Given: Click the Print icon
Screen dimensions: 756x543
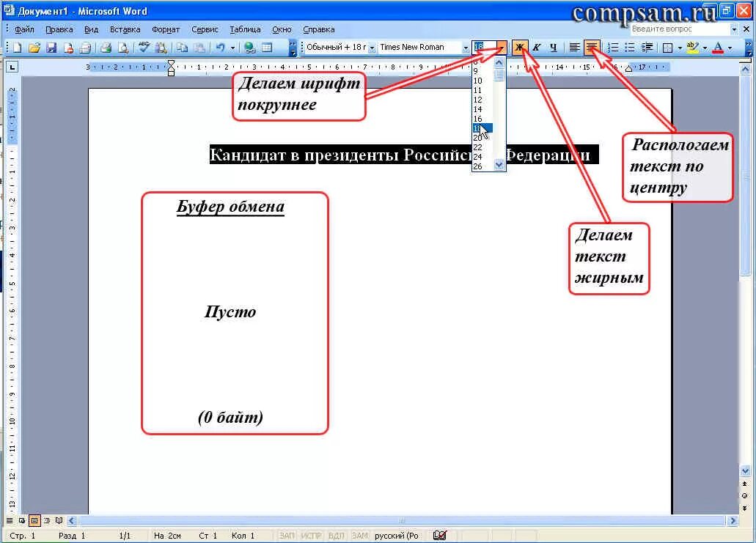Looking at the screenshot, I should point(106,47).
